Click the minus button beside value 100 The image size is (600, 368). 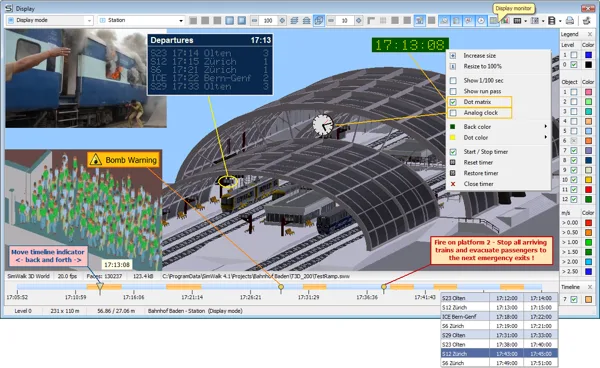[x=254, y=21]
